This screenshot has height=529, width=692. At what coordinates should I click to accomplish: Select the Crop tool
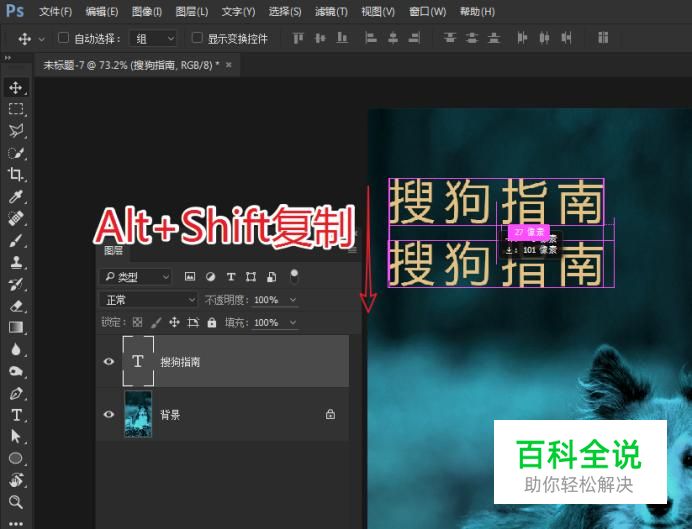(16, 174)
